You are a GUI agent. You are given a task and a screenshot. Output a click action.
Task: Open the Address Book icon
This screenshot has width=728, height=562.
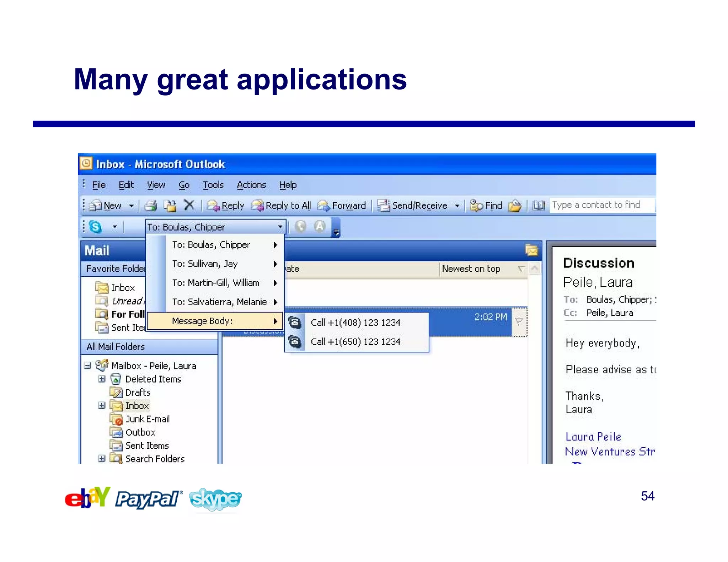(539, 205)
